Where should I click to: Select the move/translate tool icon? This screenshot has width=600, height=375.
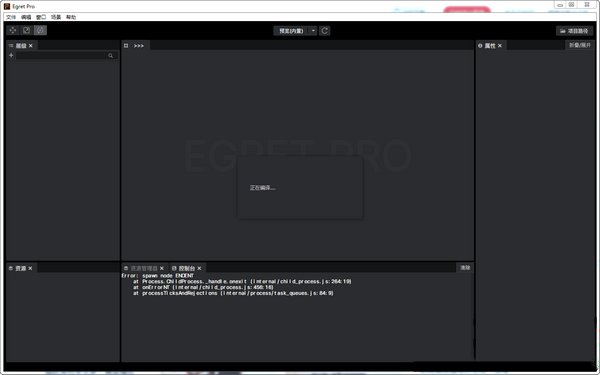point(13,30)
